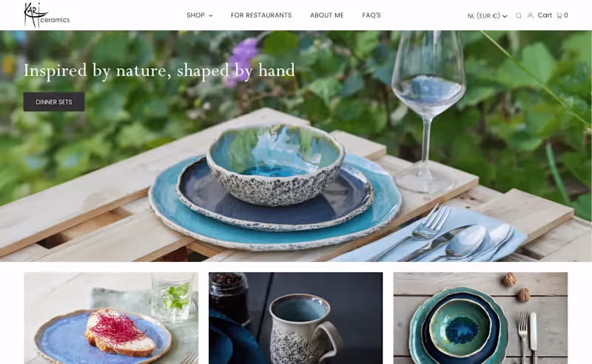
Task: Click the Kari Ceramics logo
Action: [47, 15]
